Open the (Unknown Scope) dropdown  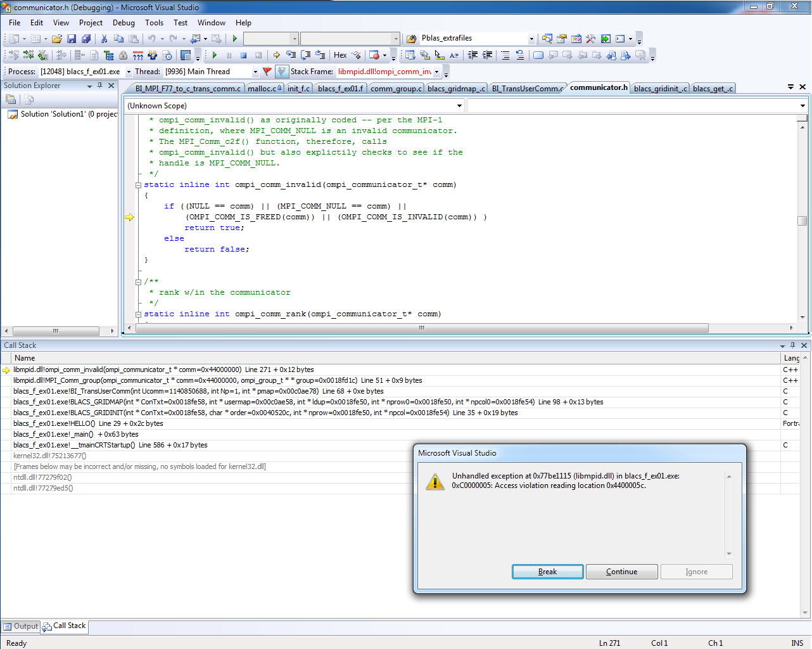pyautogui.click(x=460, y=106)
